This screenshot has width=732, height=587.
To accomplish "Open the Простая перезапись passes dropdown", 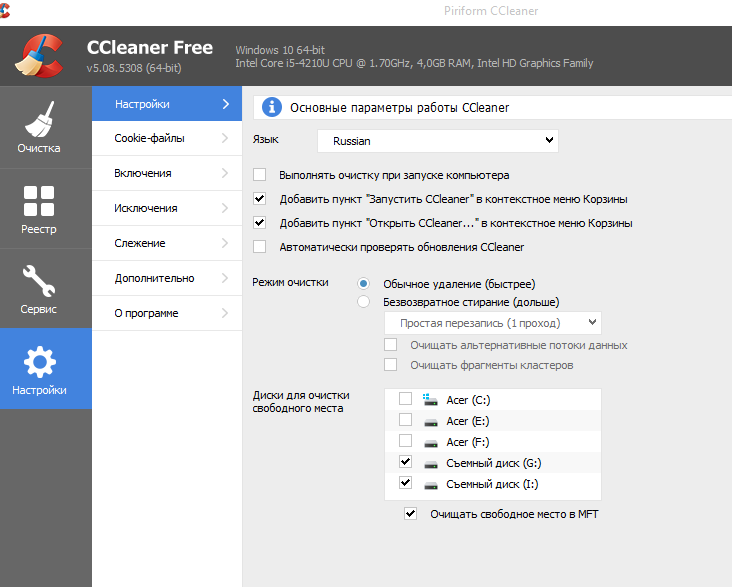I will pos(492,323).
